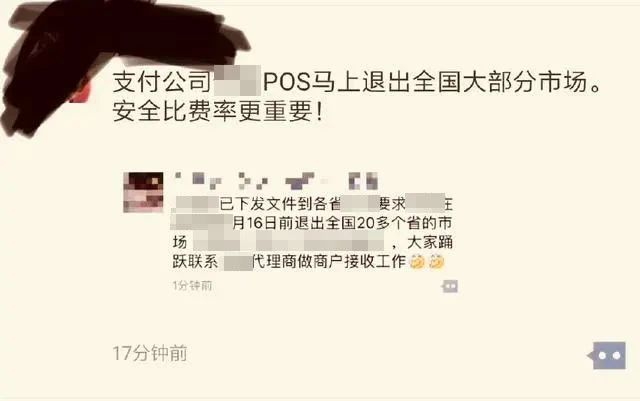This screenshot has width=640, height=401.
Task: Open the pixelated avatar in the quoted post
Action: (x=143, y=192)
